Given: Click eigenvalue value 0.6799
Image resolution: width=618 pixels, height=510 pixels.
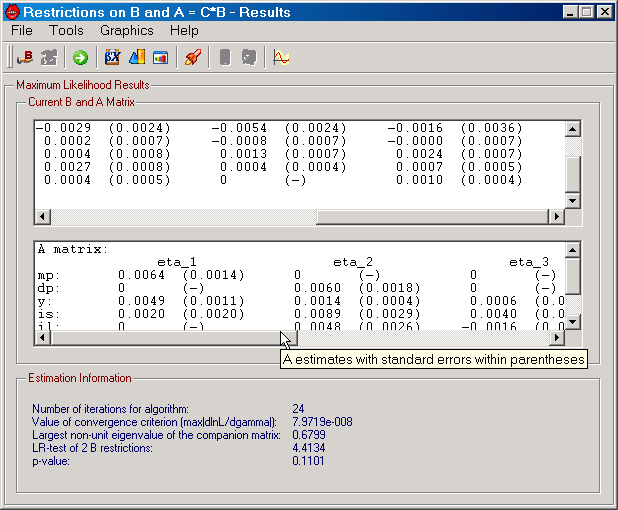Looking at the screenshot, I should (x=309, y=435).
